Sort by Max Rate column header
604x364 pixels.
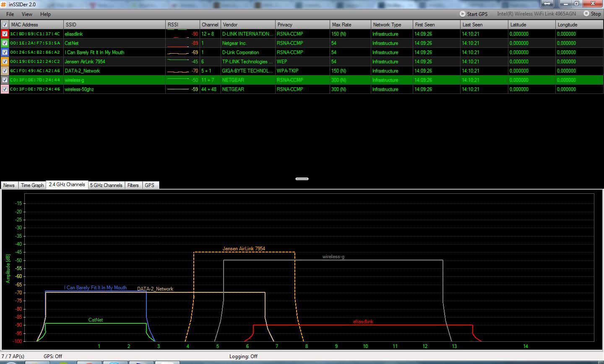coord(350,25)
